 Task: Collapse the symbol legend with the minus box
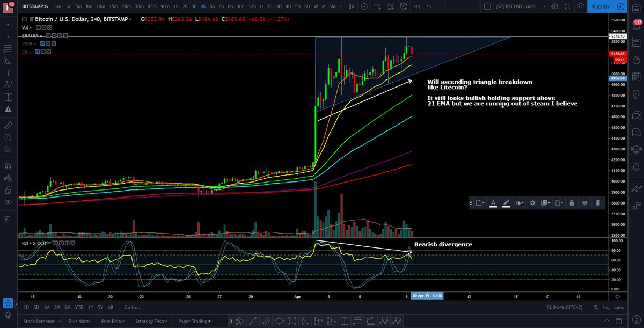click(24, 19)
